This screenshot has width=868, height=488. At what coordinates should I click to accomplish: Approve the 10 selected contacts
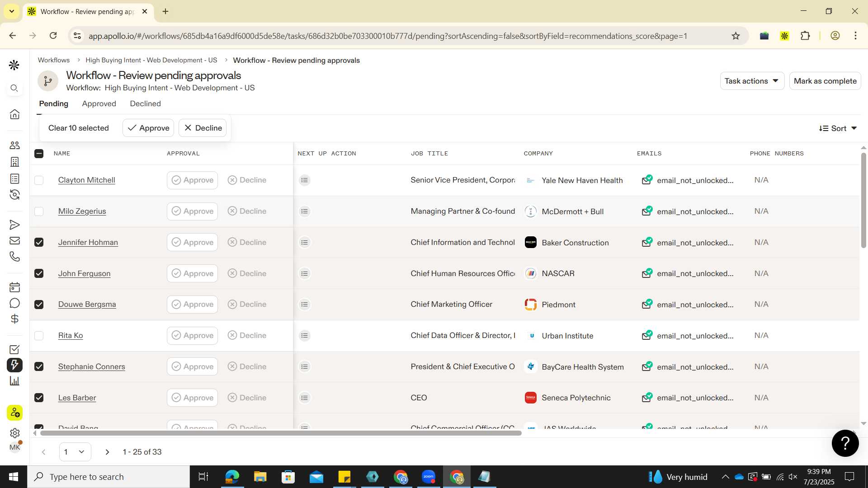coord(148,128)
